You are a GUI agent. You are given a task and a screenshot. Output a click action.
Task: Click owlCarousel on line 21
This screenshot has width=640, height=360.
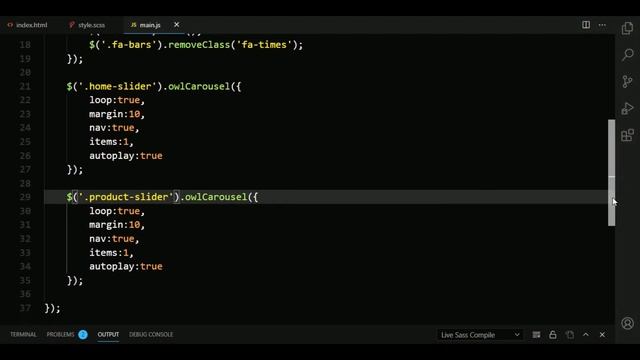click(199, 86)
